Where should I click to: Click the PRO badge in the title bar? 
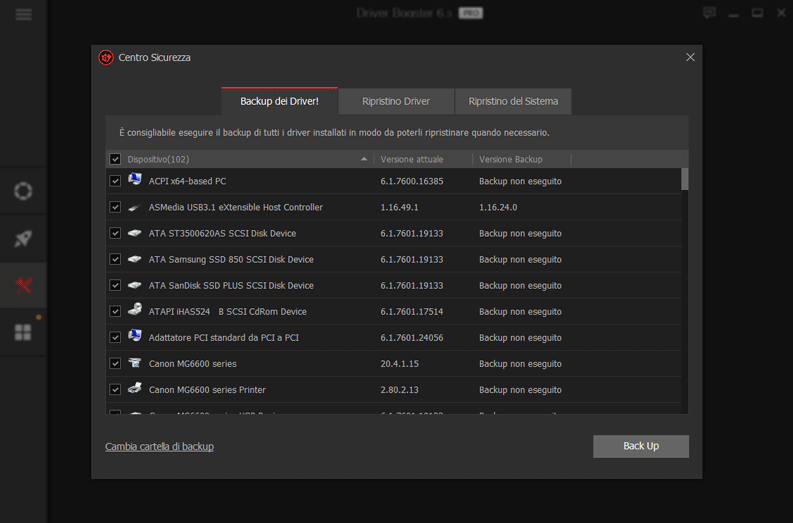pos(470,13)
